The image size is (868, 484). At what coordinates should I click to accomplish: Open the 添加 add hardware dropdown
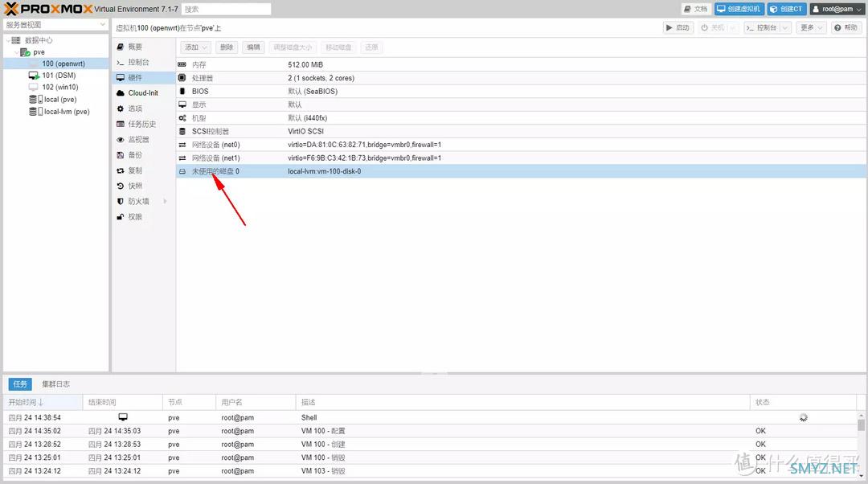click(x=195, y=47)
